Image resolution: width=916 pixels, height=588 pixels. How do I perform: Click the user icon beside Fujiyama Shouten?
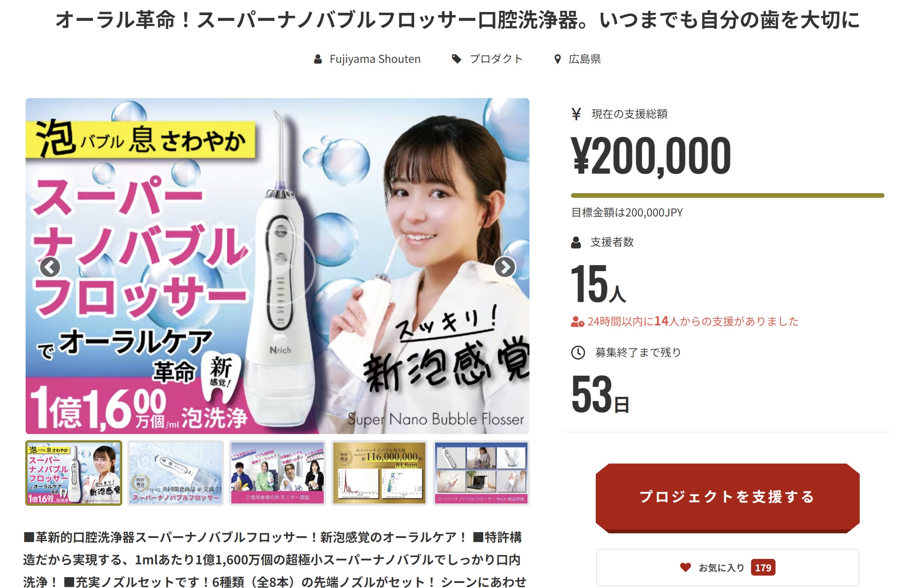(x=318, y=59)
